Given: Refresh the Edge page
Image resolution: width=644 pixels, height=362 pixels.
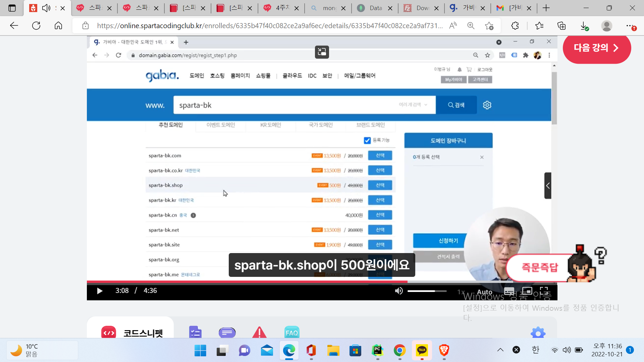Looking at the screenshot, I should tap(36, 25).
